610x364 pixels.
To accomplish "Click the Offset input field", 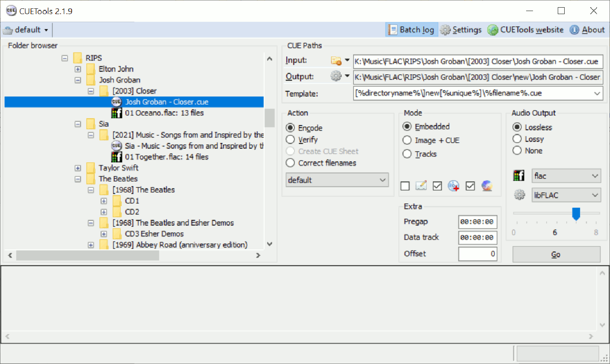I will (477, 254).
